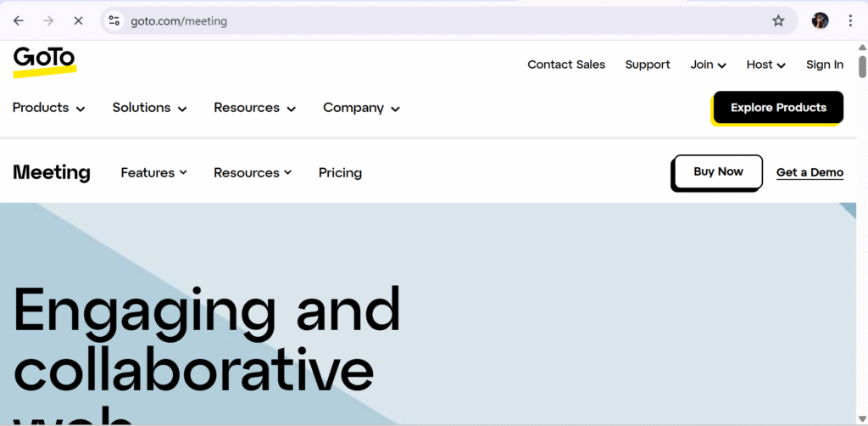Click the Meeting product title
Viewport: 868px width, 426px height.
tap(52, 172)
